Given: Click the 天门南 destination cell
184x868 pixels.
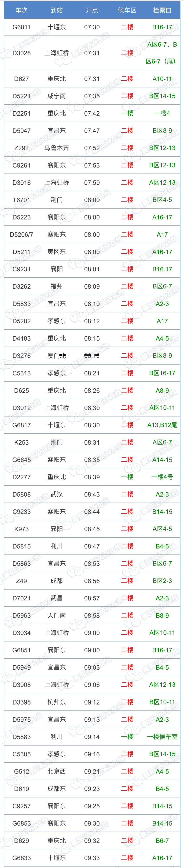Looking at the screenshot, I should pos(57,615).
